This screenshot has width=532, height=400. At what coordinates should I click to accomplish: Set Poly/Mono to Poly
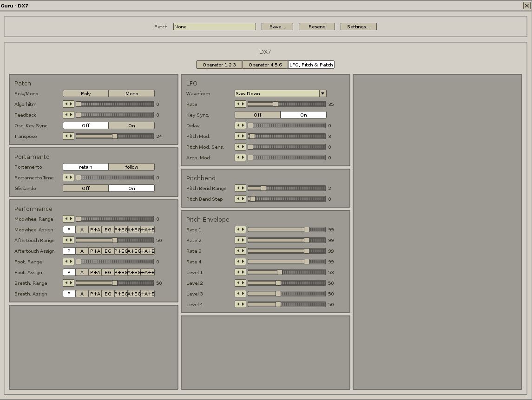pos(86,94)
